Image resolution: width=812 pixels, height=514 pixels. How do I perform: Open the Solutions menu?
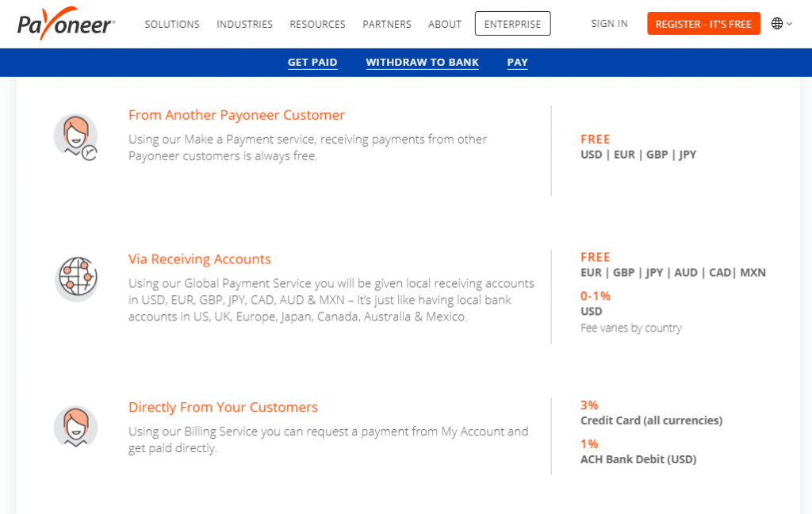(172, 25)
